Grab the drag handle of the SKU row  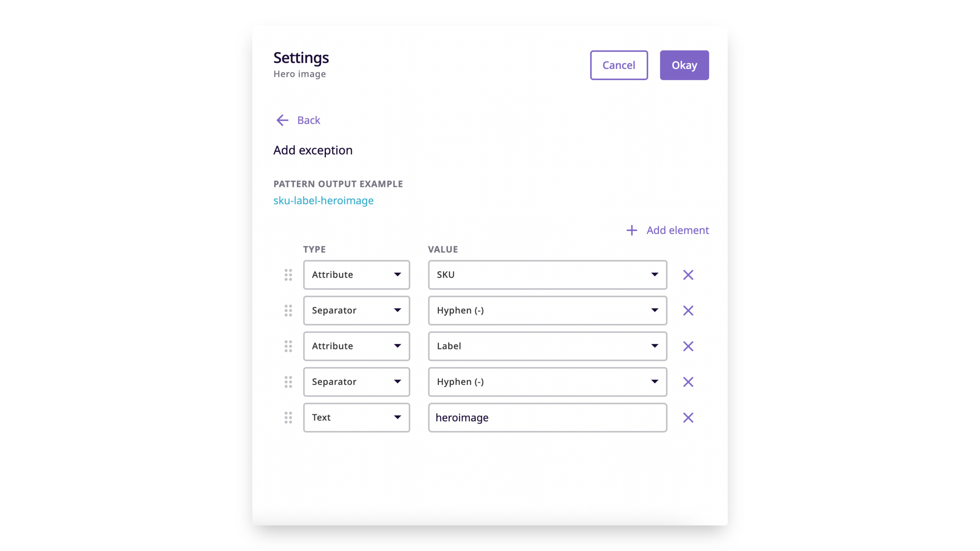click(288, 275)
